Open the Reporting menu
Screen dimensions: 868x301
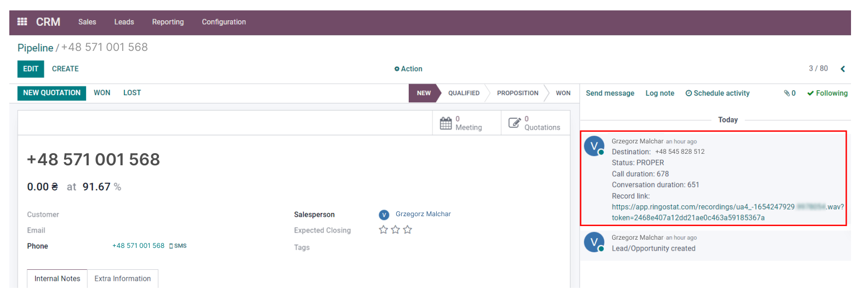pos(168,22)
